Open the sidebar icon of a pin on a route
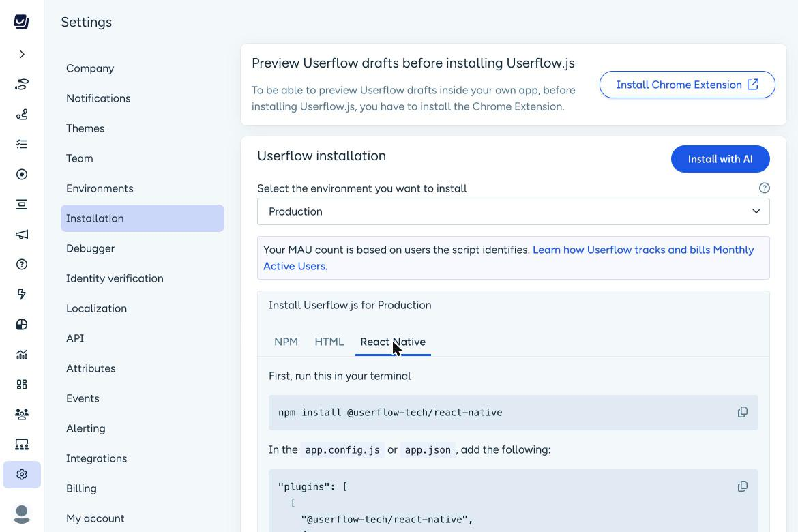 [22, 114]
